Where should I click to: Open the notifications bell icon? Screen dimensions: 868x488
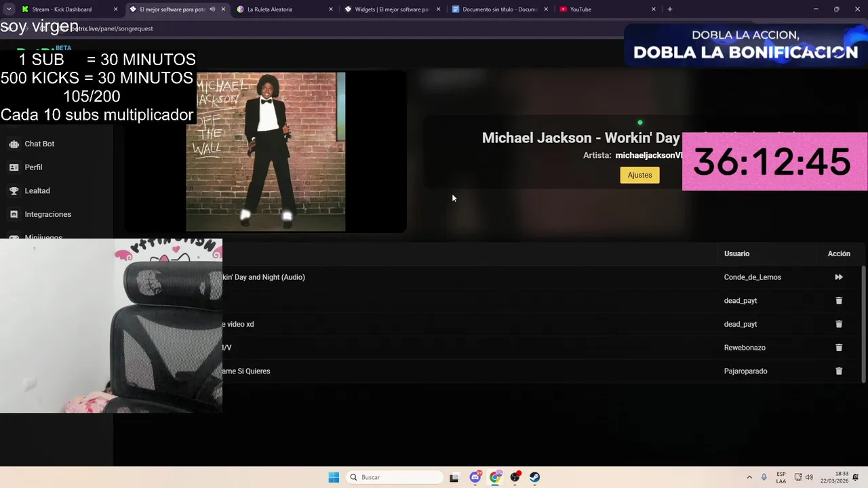pyautogui.click(x=857, y=477)
